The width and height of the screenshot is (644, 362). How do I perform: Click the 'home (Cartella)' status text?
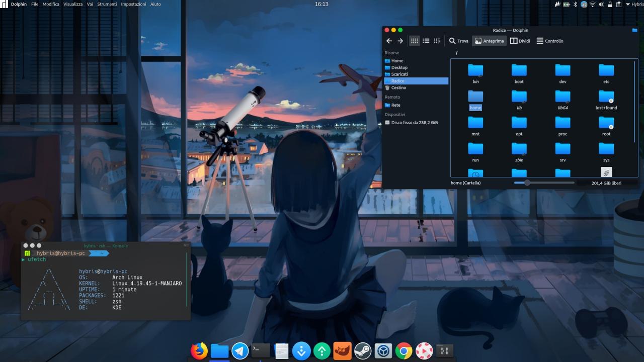pos(465,183)
